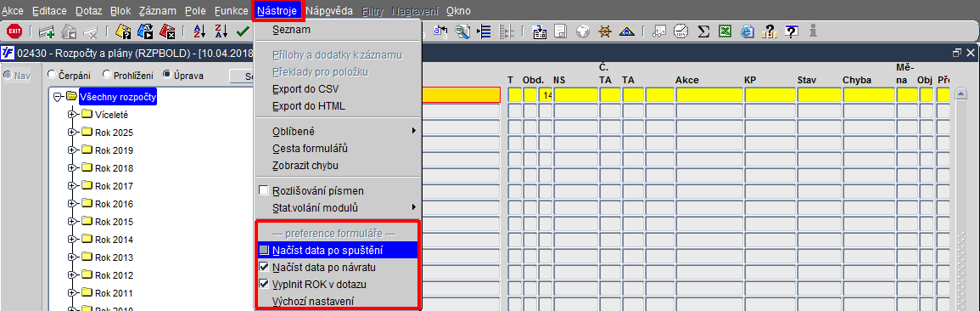This screenshot has height=311, width=980.
Task: Expand the Rok 2025 tree node
Action: pyautogui.click(x=71, y=133)
